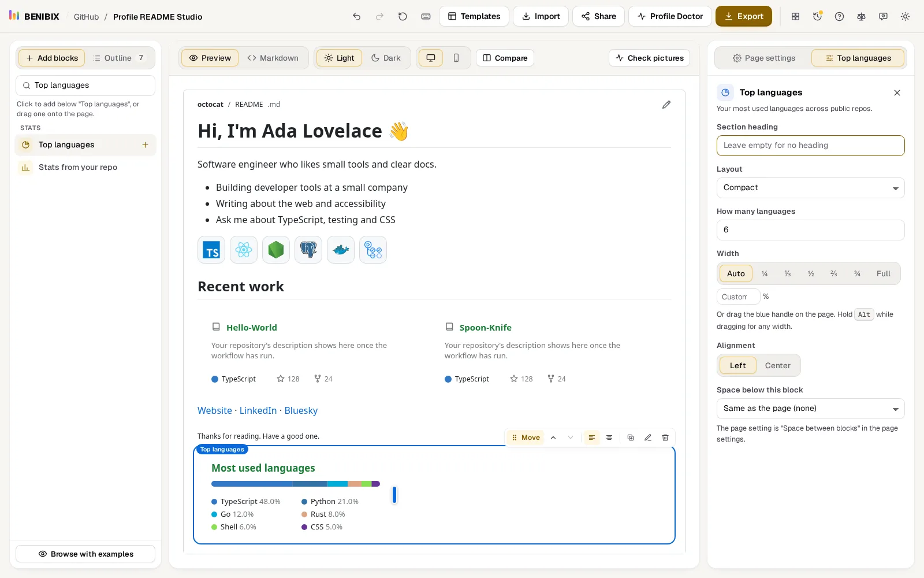Select the desktop device preview
This screenshot has height=578, width=924.
[431, 58]
